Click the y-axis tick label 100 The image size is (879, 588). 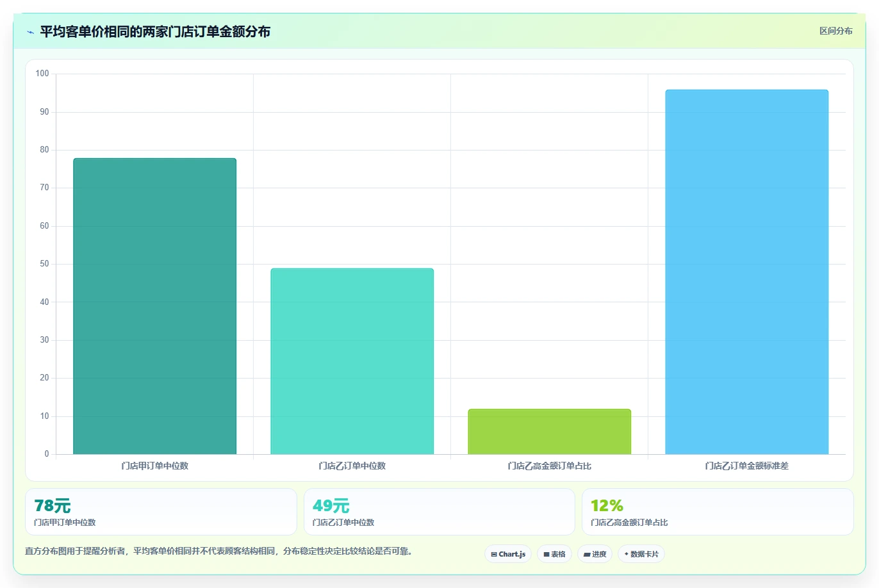pyautogui.click(x=42, y=74)
